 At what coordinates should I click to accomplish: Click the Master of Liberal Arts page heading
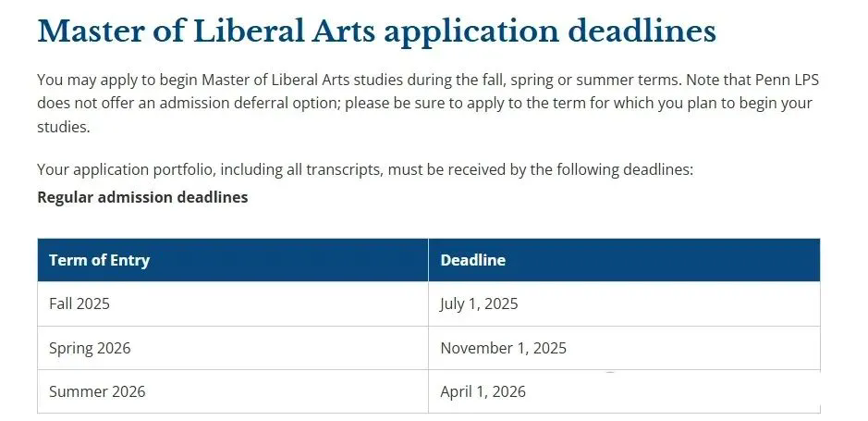[x=376, y=31]
